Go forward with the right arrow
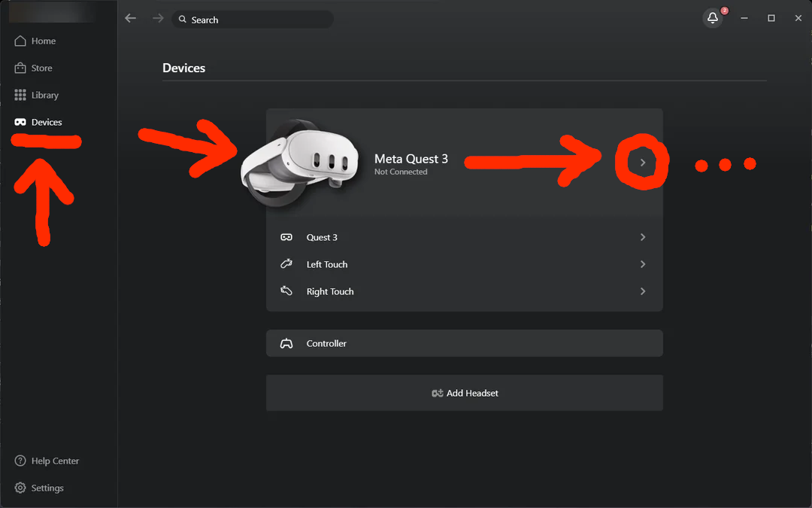This screenshot has width=812, height=508. [x=158, y=19]
